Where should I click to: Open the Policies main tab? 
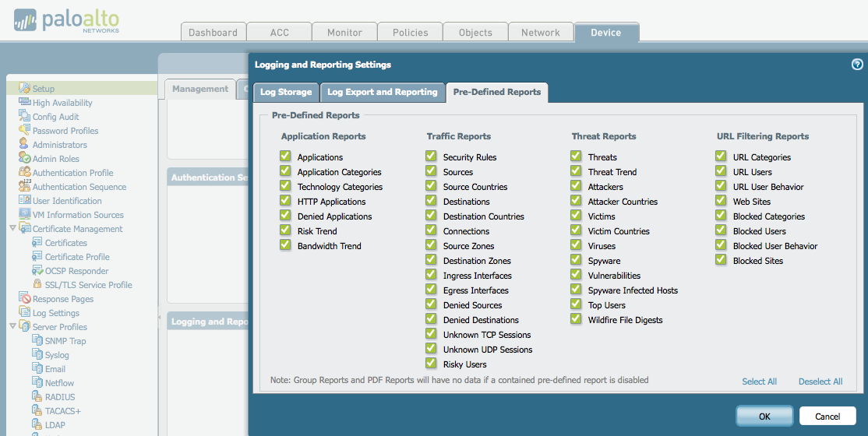coord(410,32)
